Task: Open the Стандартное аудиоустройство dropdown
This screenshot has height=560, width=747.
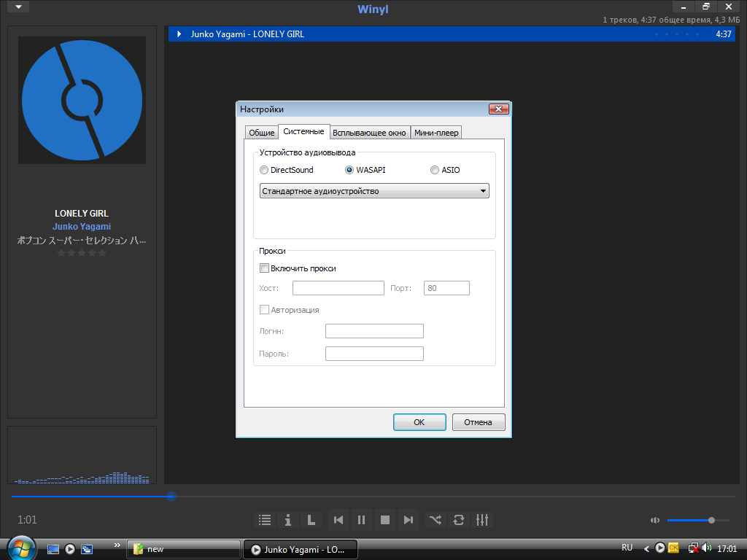Action: pos(374,191)
